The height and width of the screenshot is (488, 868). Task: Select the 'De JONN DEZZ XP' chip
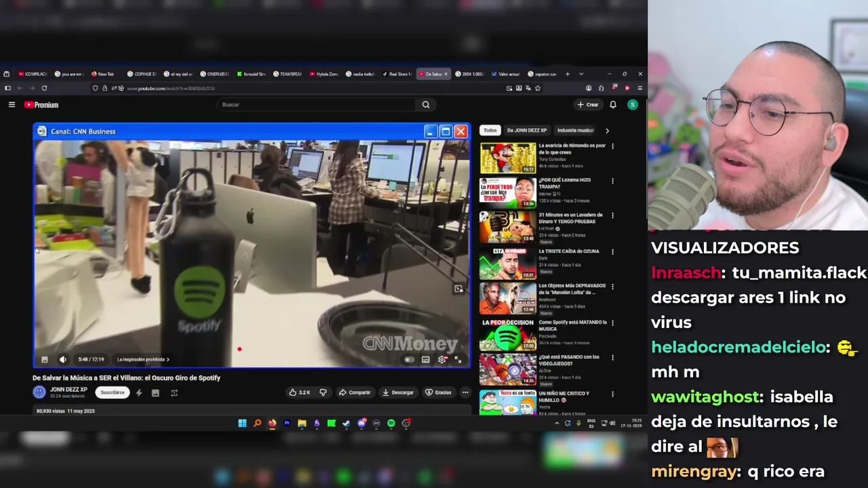(x=527, y=130)
